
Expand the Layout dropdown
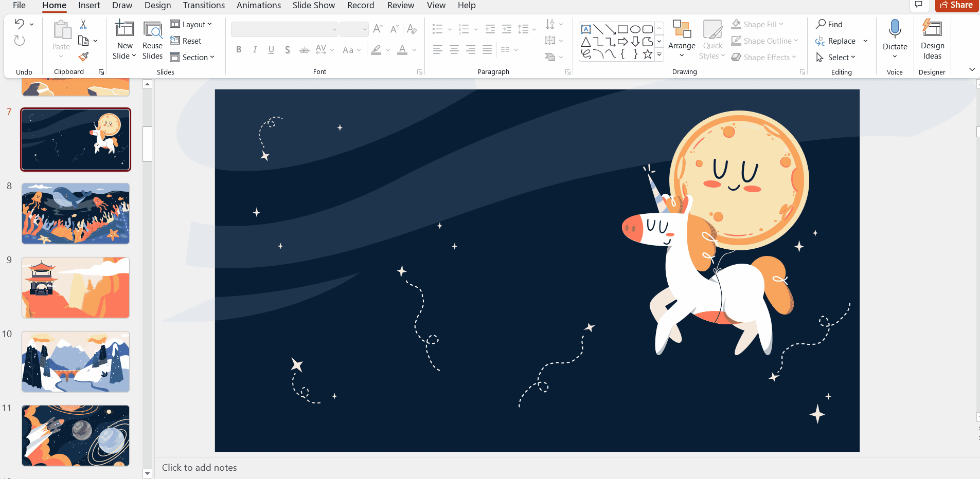[x=191, y=25]
